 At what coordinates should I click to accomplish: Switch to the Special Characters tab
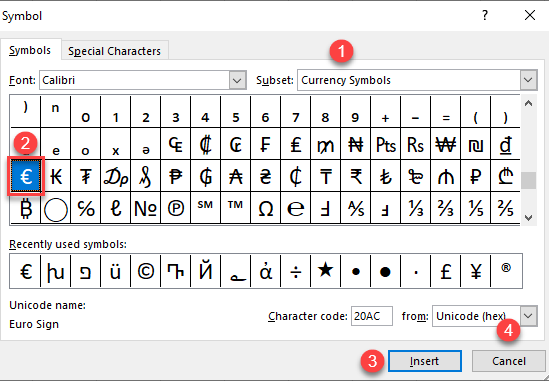114,51
